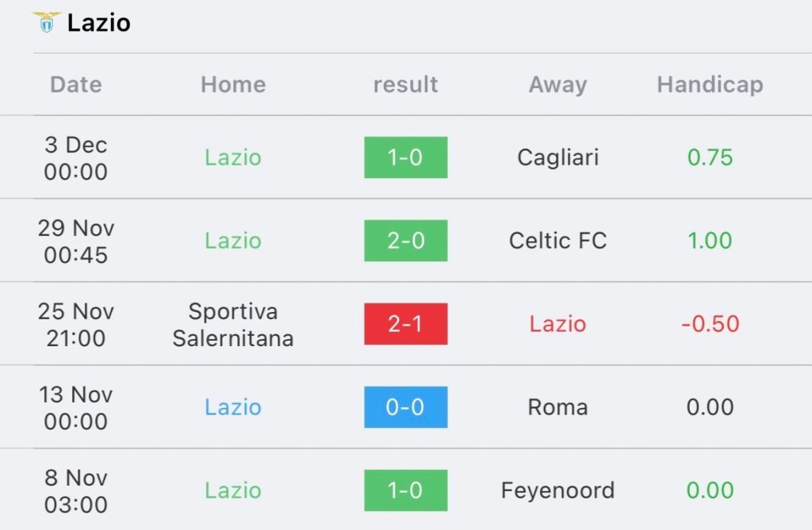
Task: Click the Home column header
Action: coord(233,84)
